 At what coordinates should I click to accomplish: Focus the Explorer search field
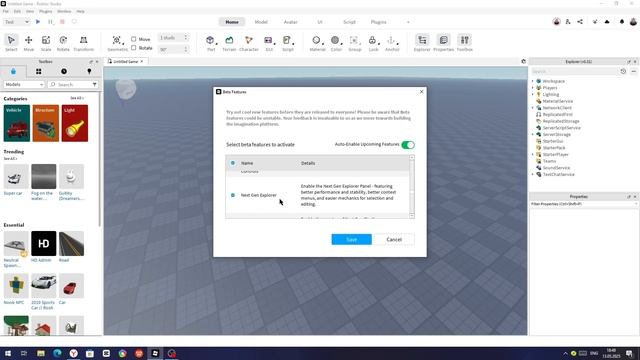tap(574, 71)
